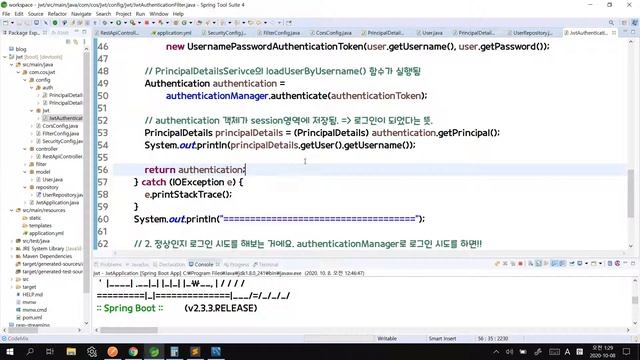Click the Package Explorer vertical scrollbar
640x360 pixels.
click(x=86, y=172)
